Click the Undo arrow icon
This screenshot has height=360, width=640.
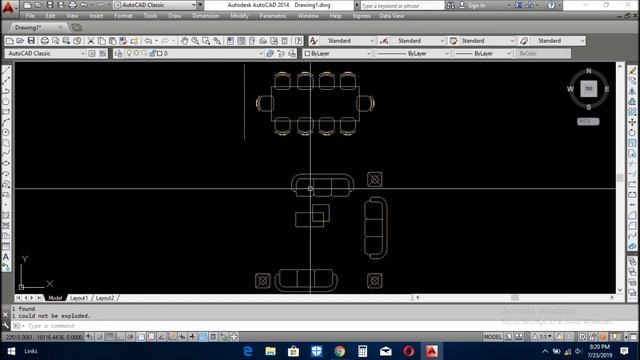(x=148, y=41)
